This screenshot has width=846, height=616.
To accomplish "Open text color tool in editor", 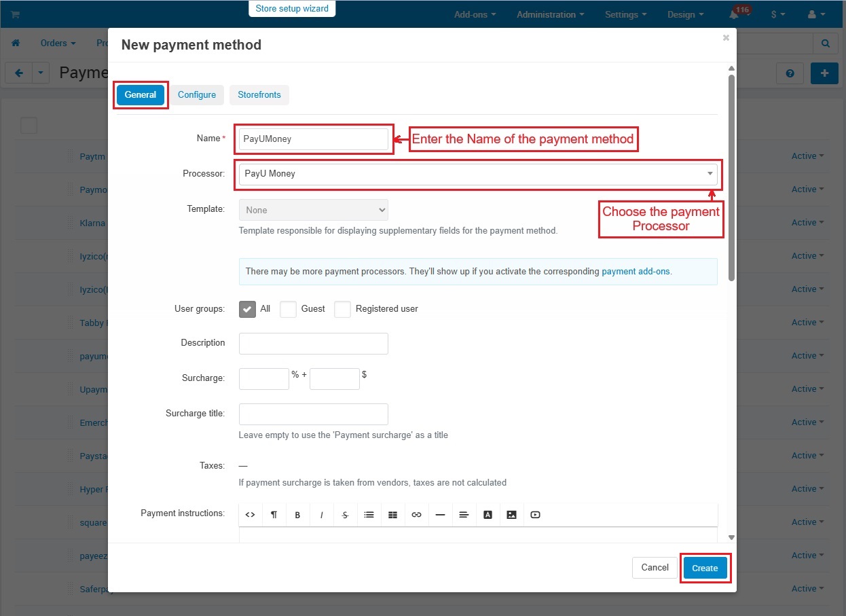I will [x=488, y=515].
